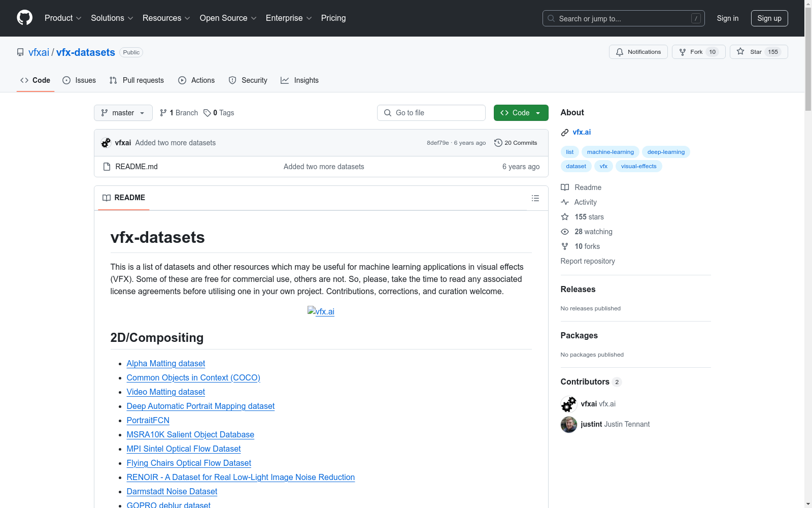Open MSRA10K Salient Object Database link
812x508 pixels.
coord(190,435)
